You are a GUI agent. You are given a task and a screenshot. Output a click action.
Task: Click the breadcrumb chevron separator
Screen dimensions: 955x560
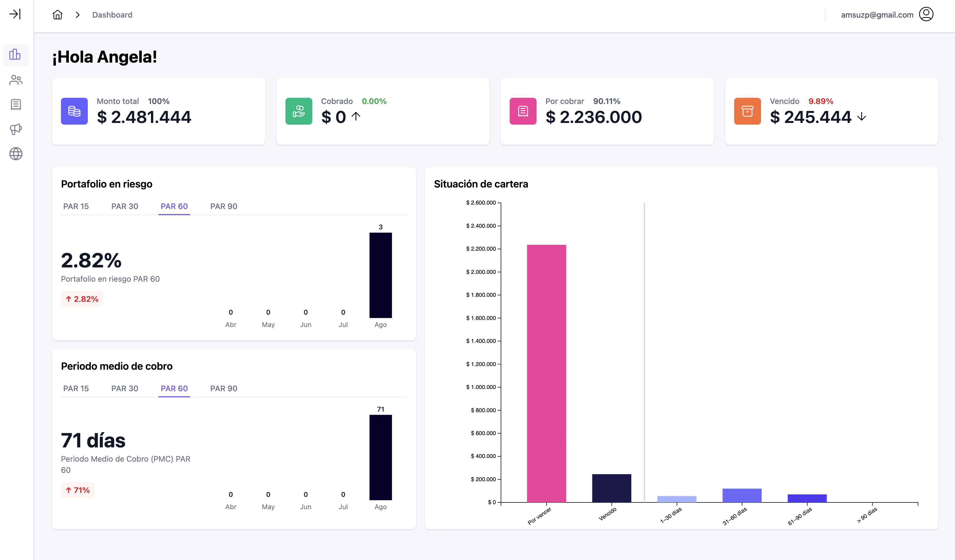[78, 15]
